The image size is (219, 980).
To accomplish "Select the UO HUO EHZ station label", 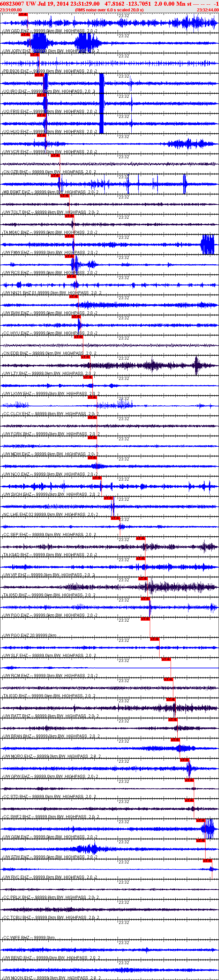I will [50, 132].
